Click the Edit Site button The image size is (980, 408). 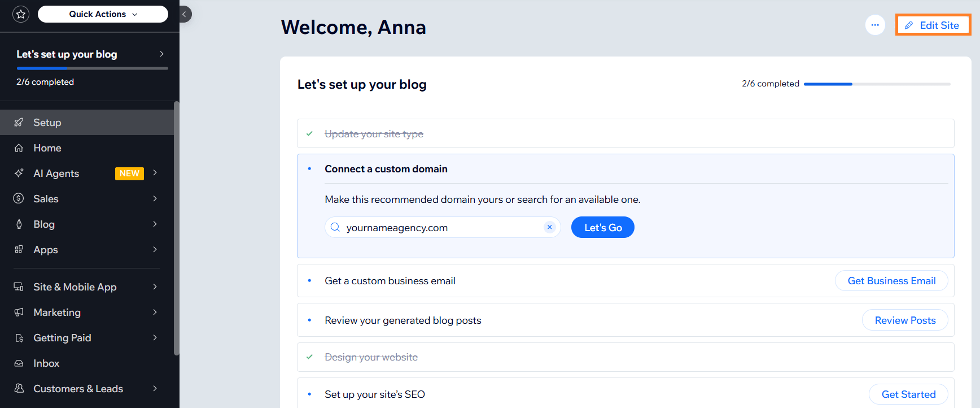click(933, 25)
